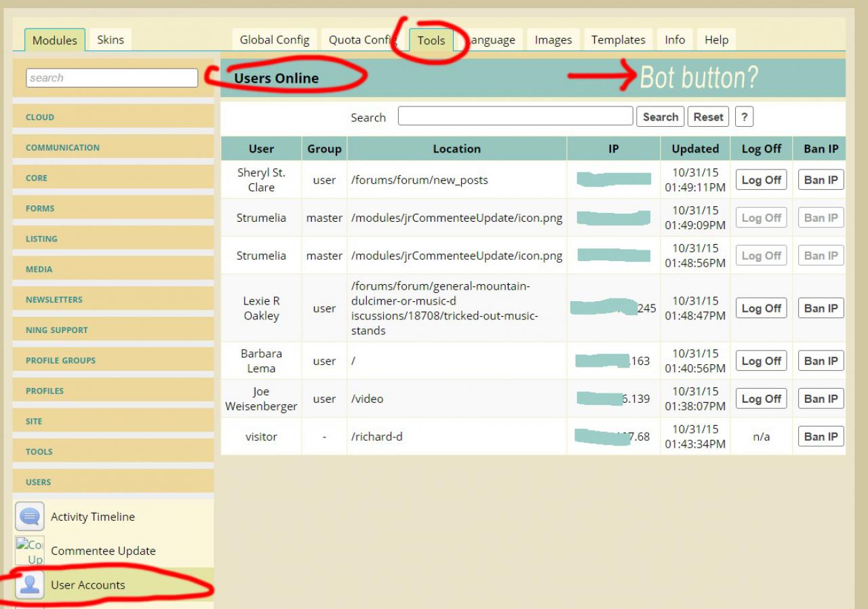Open the Commentee Update module link
Viewport: 868px width, 609px height.
(103, 551)
